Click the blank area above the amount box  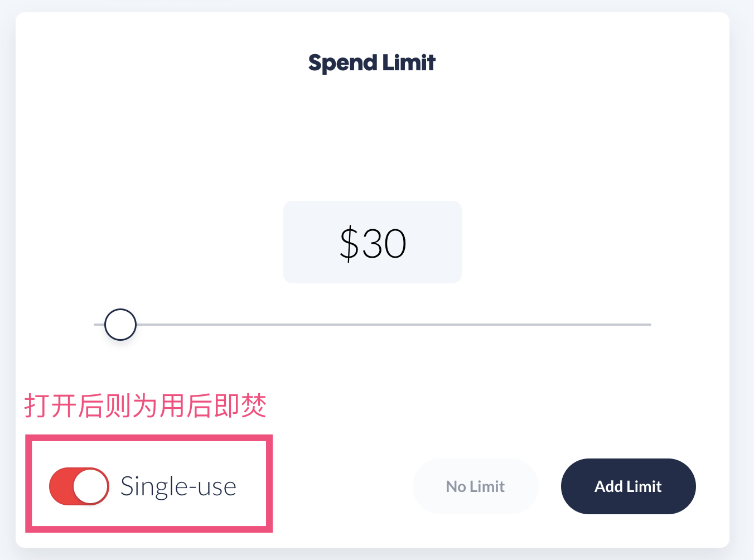[x=373, y=139]
